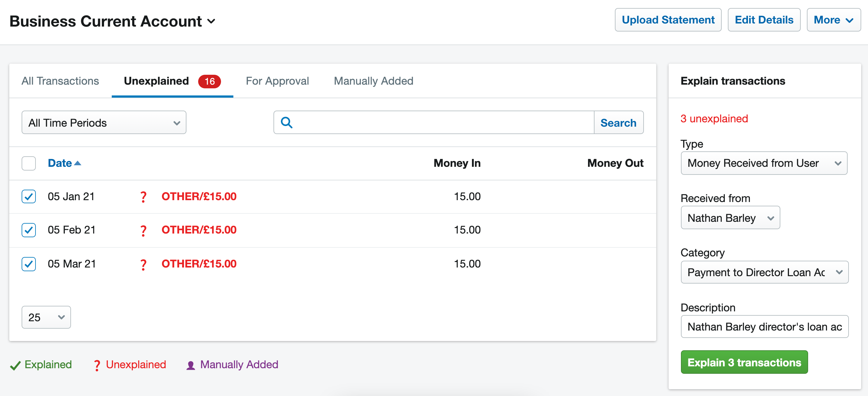This screenshot has height=396, width=868.
Task: Switch to the For Approval tab
Action: click(277, 81)
